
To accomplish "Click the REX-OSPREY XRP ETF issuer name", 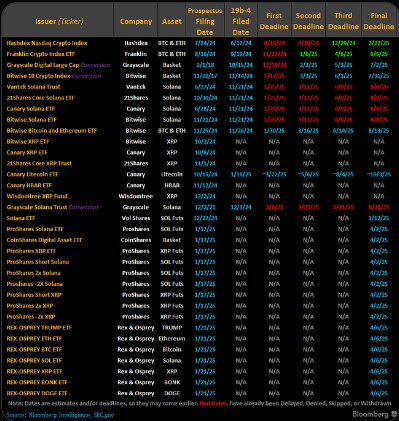I will coord(34,372).
